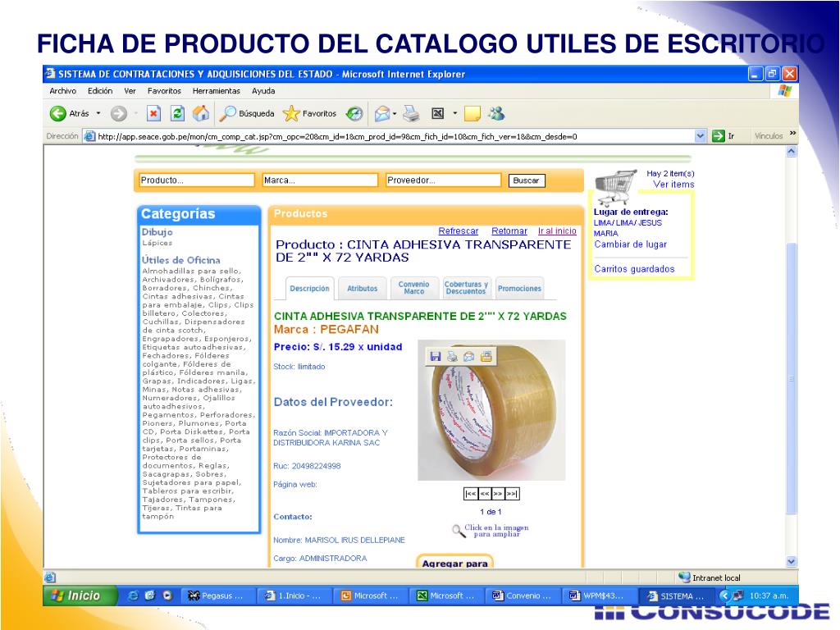Click the Buscar button

[526, 180]
